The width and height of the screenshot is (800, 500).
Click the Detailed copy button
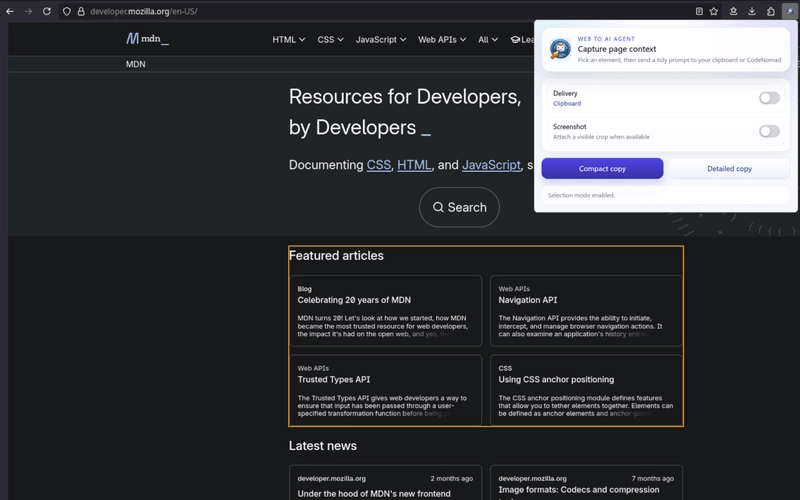point(729,168)
